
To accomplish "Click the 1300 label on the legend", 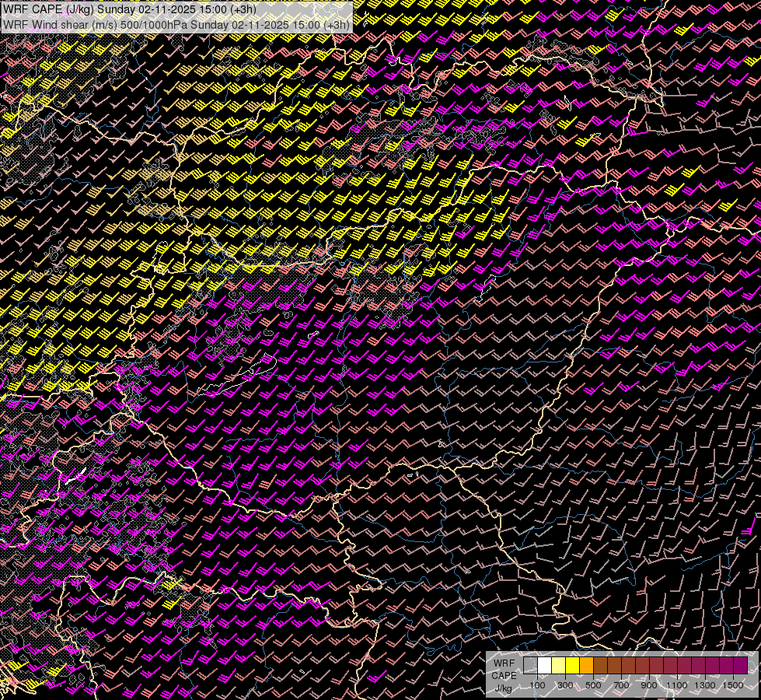I will pos(705,685).
